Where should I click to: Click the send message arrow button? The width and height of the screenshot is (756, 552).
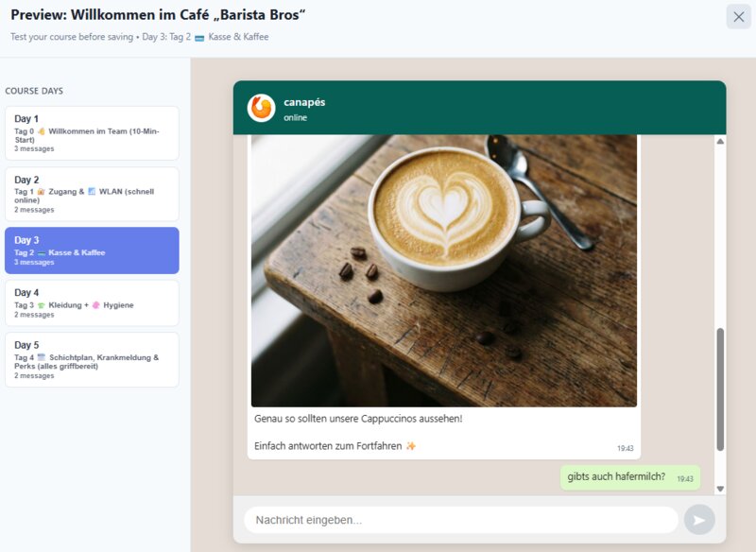tap(699, 520)
